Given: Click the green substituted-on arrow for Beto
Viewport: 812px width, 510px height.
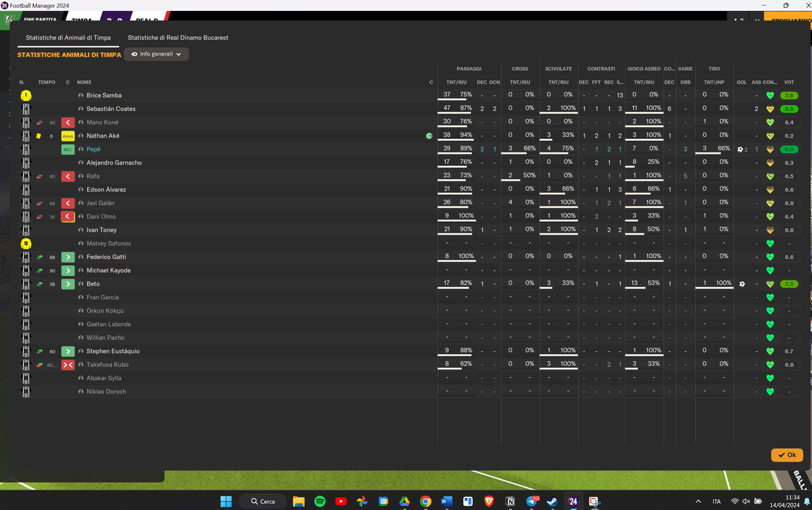Looking at the screenshot, I should 68,284.
